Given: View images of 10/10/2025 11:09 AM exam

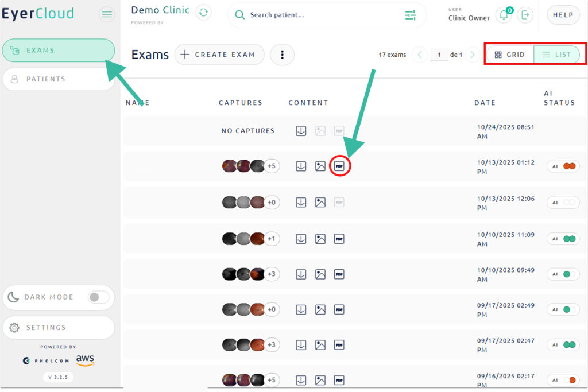Looking at the screenshot, I should [320, 239].
